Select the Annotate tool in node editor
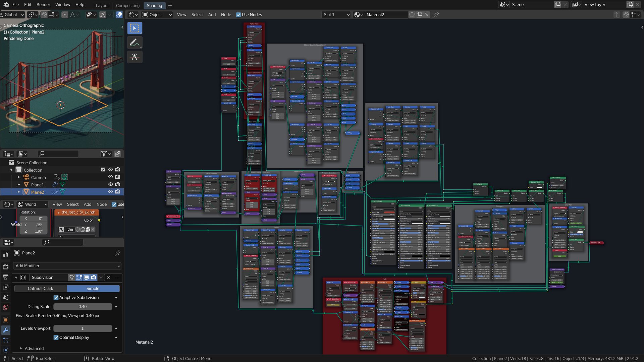 point(135,43)
